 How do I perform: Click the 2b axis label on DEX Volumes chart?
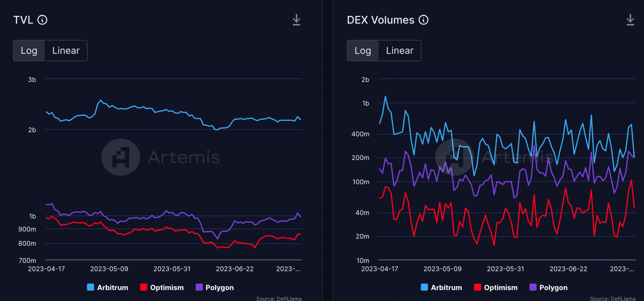365,80
